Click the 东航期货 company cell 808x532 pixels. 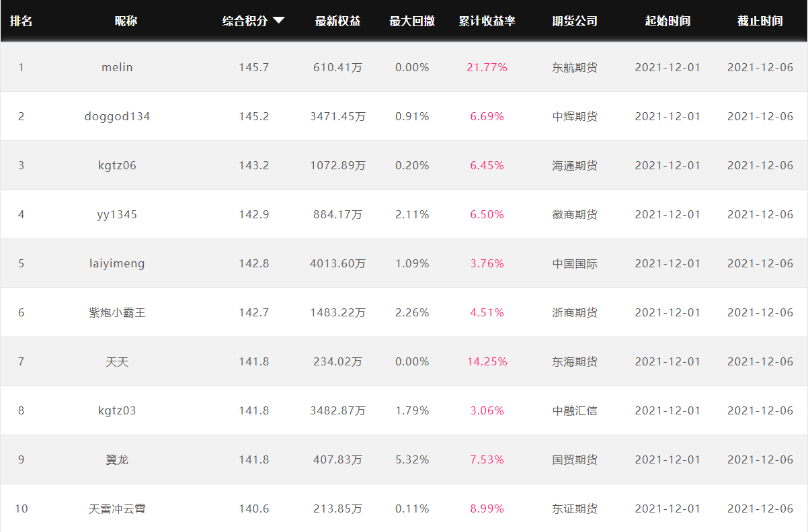tap(575, 67)
